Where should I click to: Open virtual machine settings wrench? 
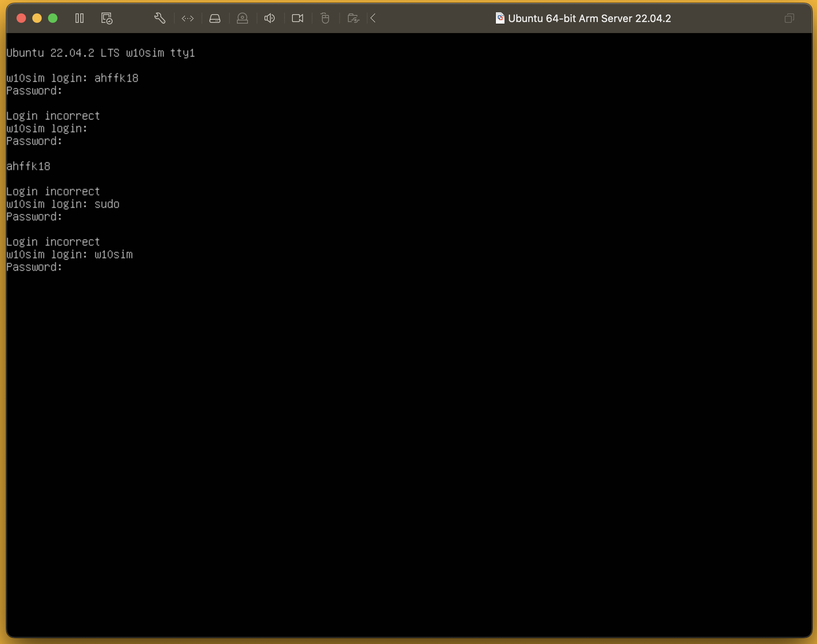[159, 18]
